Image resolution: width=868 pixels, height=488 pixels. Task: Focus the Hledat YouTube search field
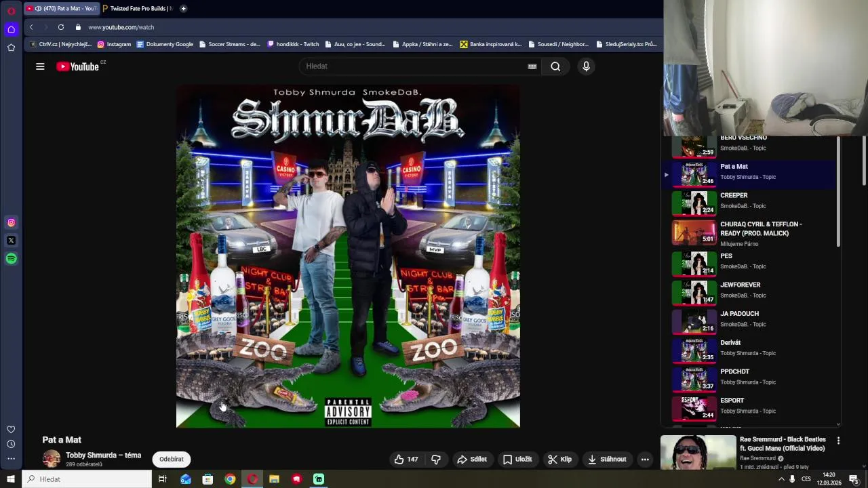point(414,66)
